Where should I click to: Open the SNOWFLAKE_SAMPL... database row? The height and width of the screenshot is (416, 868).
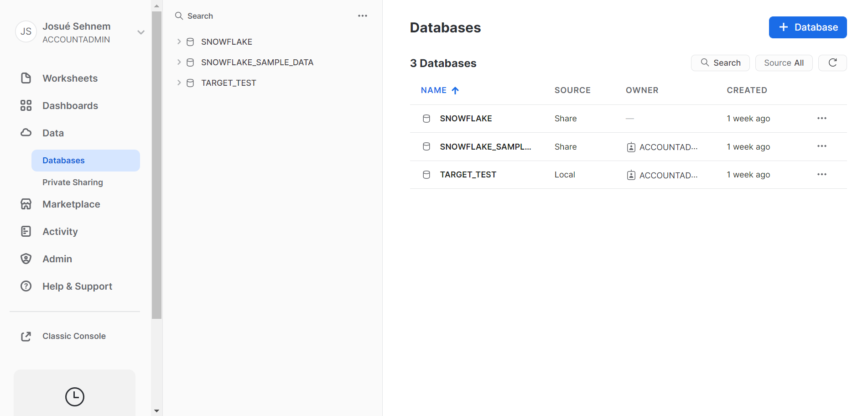click(629, 147)
